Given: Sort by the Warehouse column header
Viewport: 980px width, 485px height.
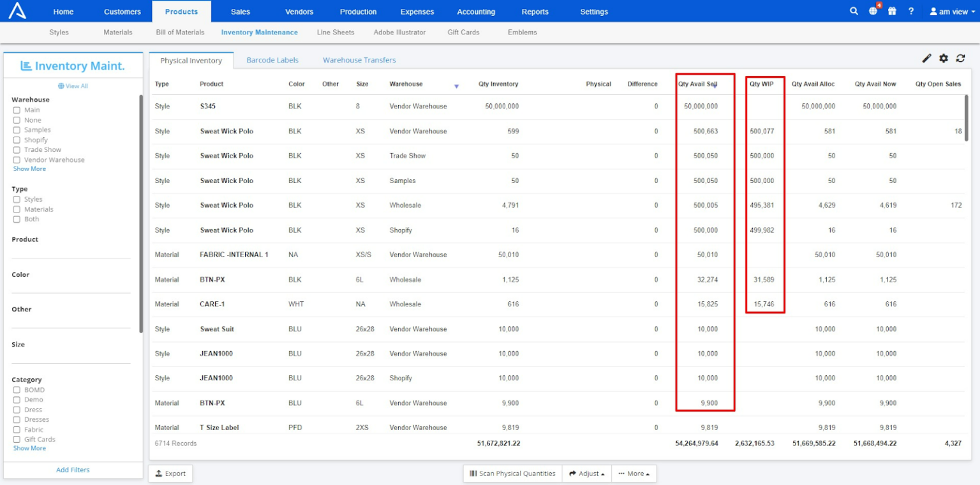Looking at the screenshot, I should pos(406,84).
